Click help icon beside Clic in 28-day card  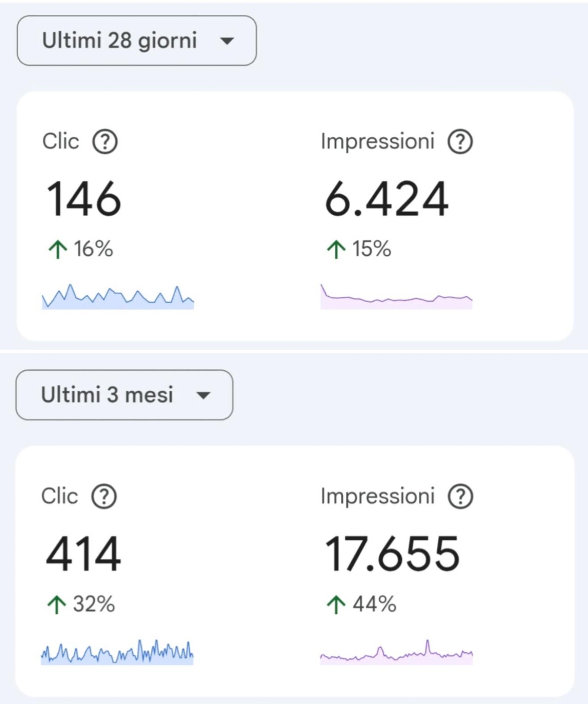click(105, 142)
